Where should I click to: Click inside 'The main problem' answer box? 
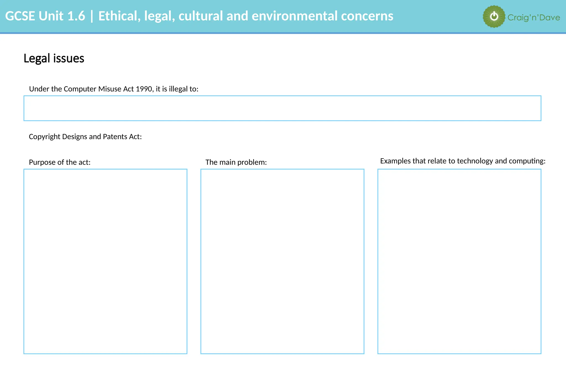click(282, 261)
